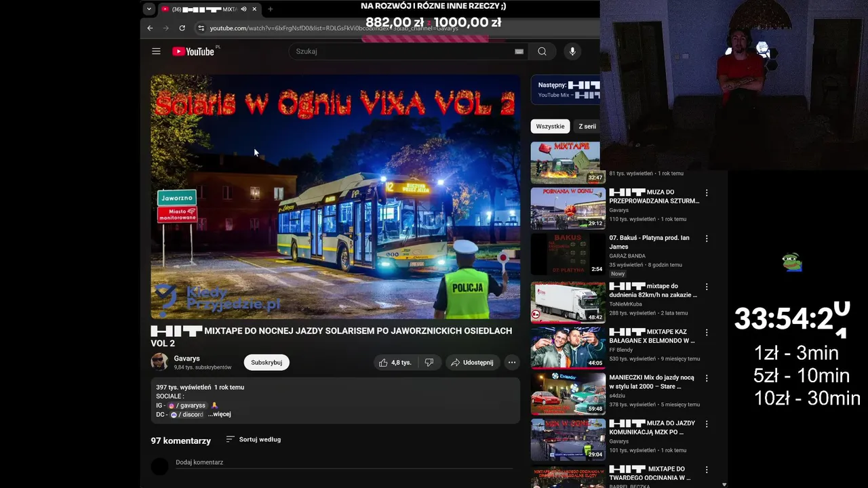Open the video titled MUZA DO PRZEPROWADZANIA SZTURM

[x=654, y=197]
